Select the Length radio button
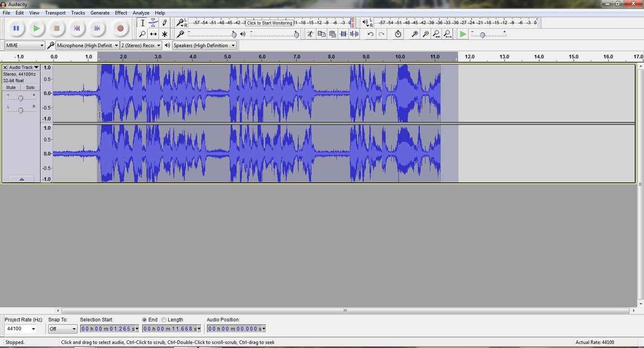The height and width of the screenshot is (348, 644). click(164, 319)
